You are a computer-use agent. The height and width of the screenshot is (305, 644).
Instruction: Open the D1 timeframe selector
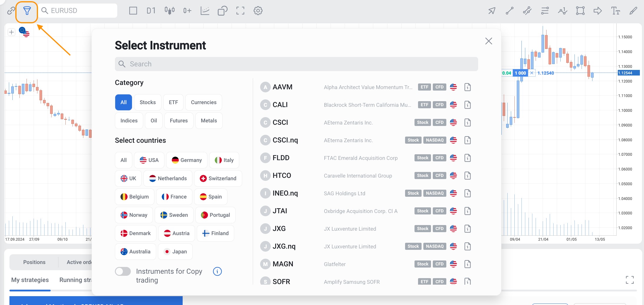coord(151,11)
